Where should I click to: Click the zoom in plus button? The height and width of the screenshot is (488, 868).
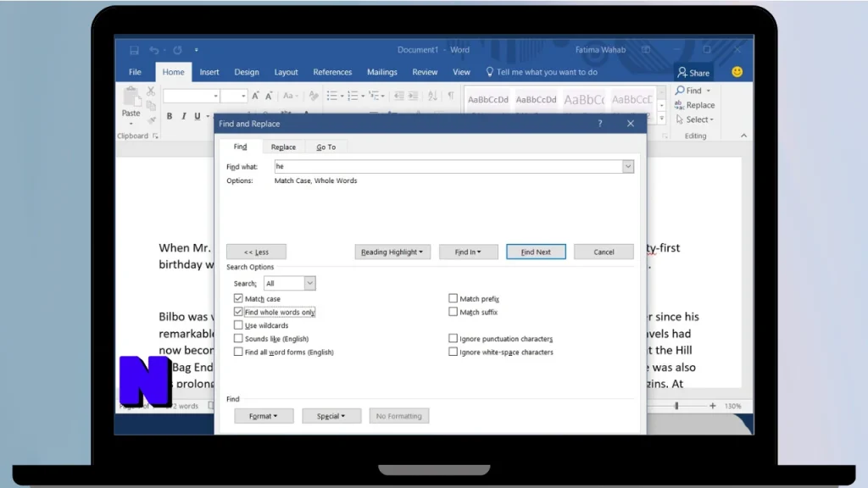click(712, 406)
